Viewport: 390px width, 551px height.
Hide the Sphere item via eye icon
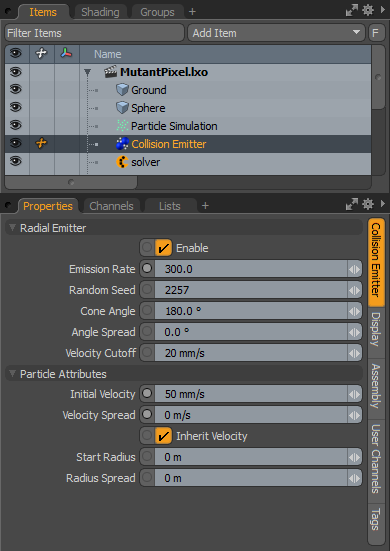(x=15, y=107)
